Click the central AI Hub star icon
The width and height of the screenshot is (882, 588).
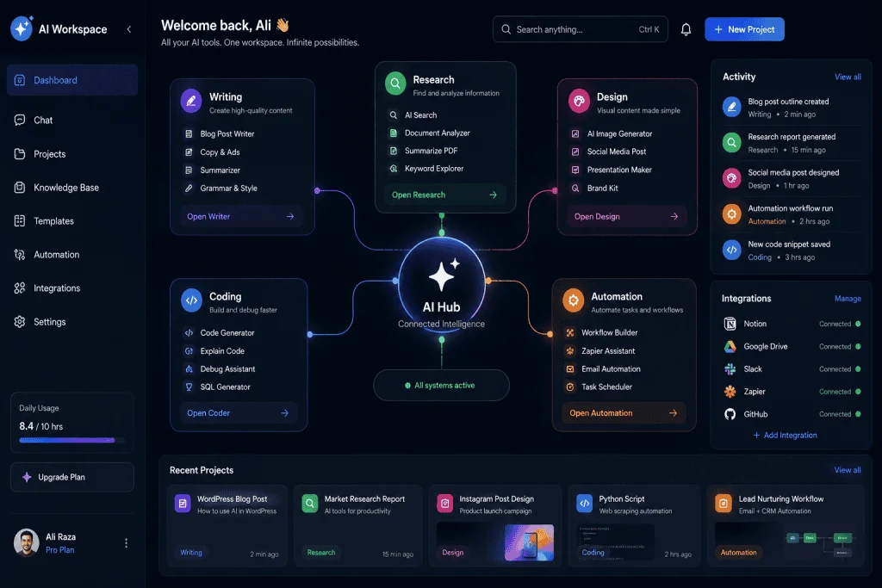444,275
